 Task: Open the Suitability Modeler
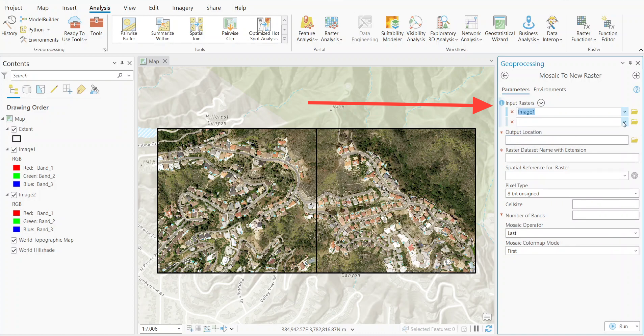pyautogui.click(x=392, y=29)
